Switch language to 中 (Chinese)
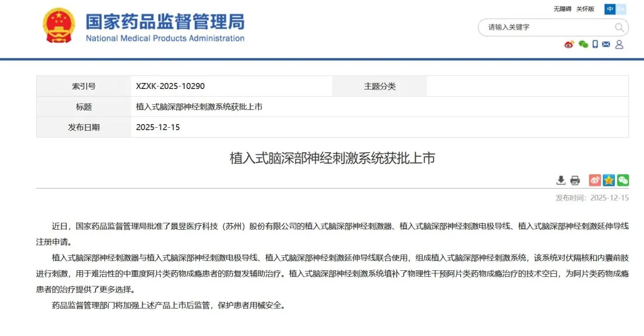 tap(609, 9)
